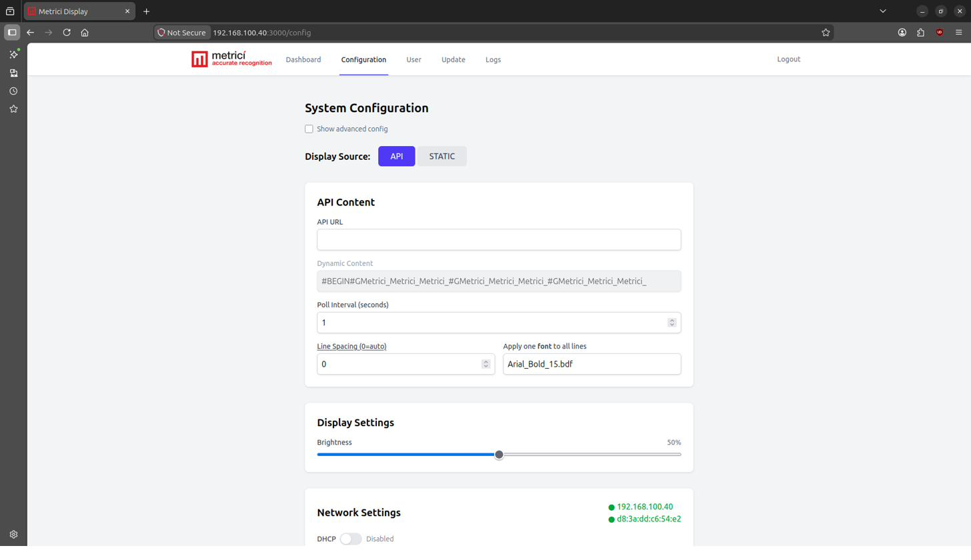Open sidebar settings gear icon

coord(13,535)
